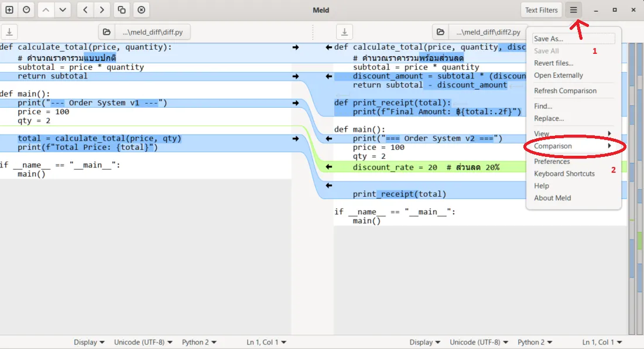Click 'return subtotal' line in left pane
644x349 pixels.
52,76
